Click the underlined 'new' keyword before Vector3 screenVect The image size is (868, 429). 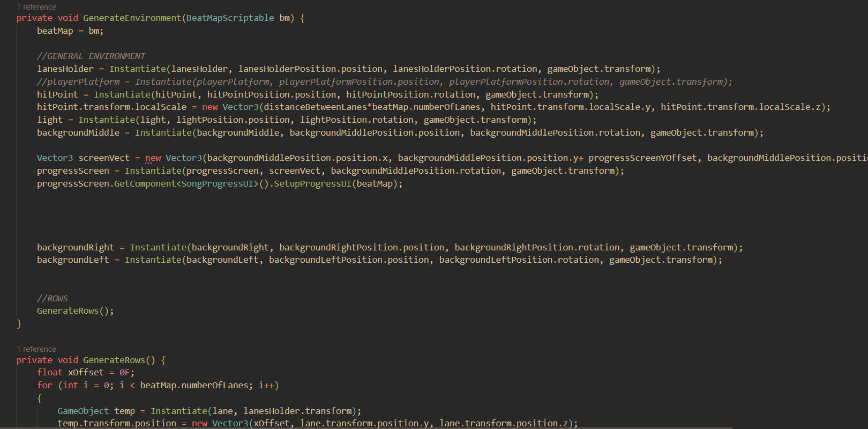click(x=153, y=158)
